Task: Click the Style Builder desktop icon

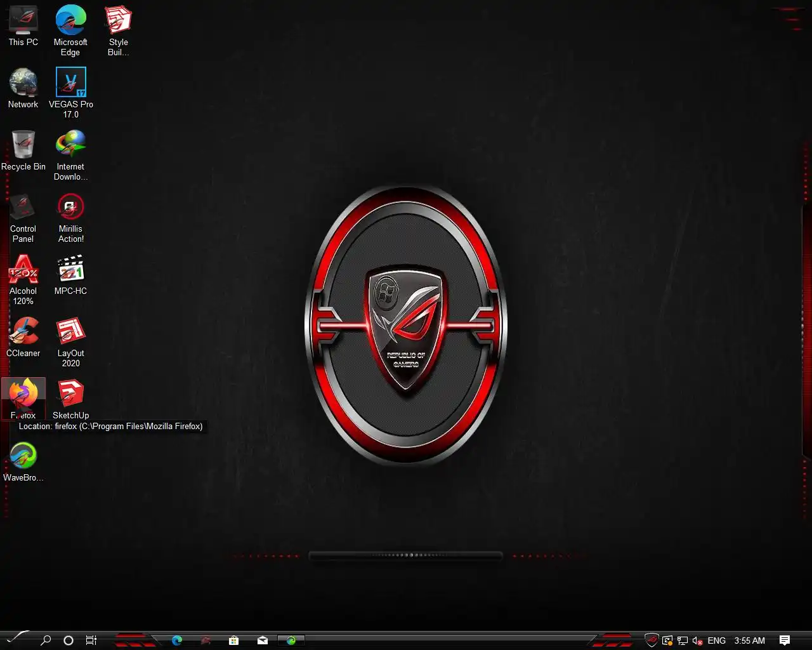Action: coord(118,30)
